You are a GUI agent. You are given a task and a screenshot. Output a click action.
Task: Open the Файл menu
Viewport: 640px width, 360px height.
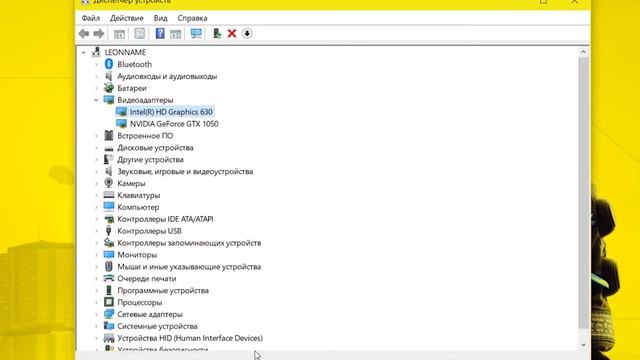(x=91, y=18)
